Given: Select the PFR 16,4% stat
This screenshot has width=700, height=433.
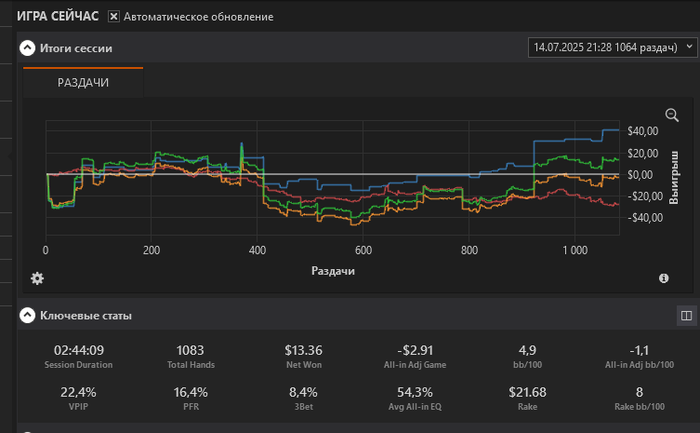Looking at the screenshot, I should [x=190, y=391].
